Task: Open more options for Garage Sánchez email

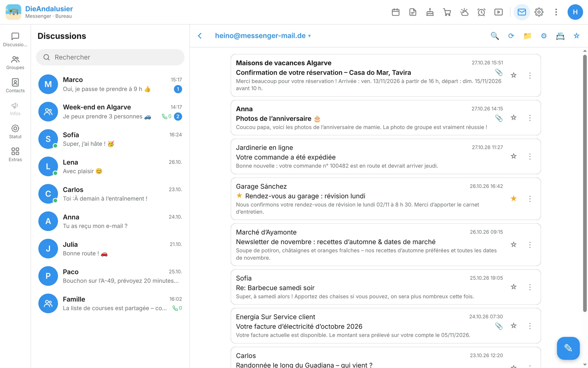Action: pos(530,199)
